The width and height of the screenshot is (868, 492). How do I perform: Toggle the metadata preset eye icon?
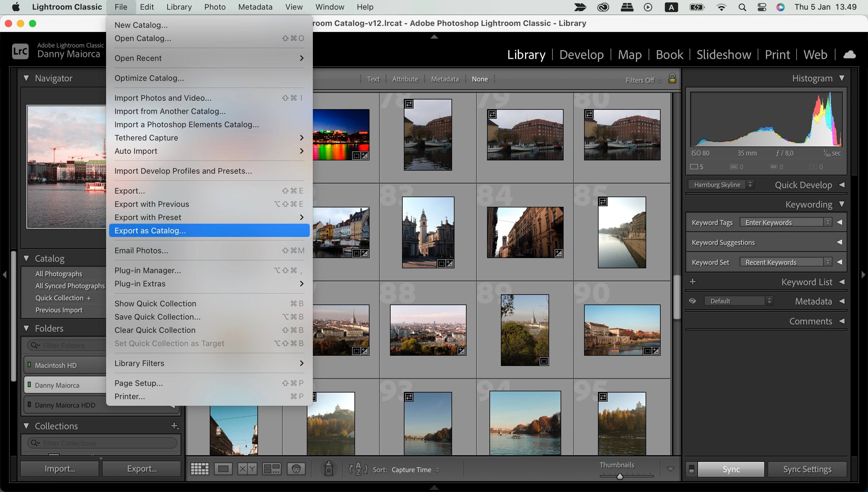[x=693, y=301]
